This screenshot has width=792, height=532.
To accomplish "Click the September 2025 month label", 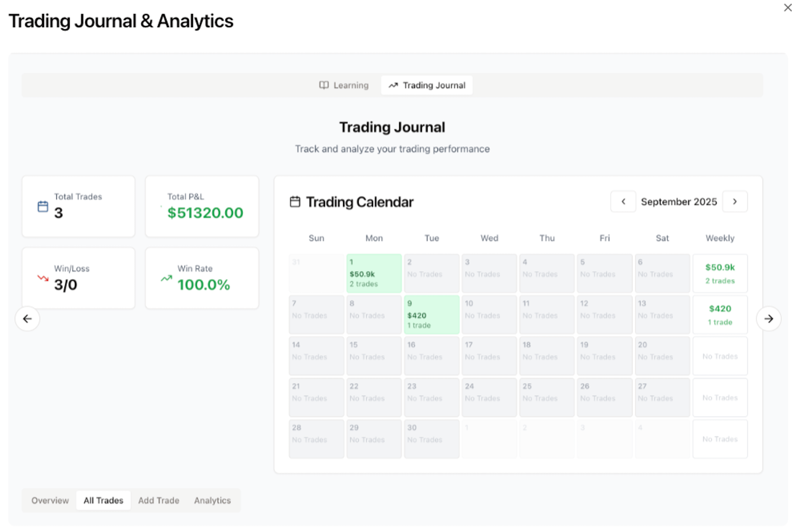I will click(679, 202).
